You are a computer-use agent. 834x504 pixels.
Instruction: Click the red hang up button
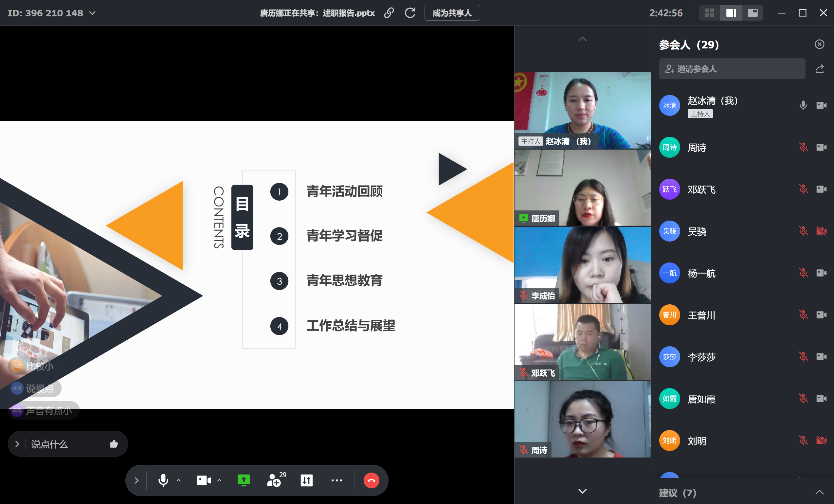point(371,480)
